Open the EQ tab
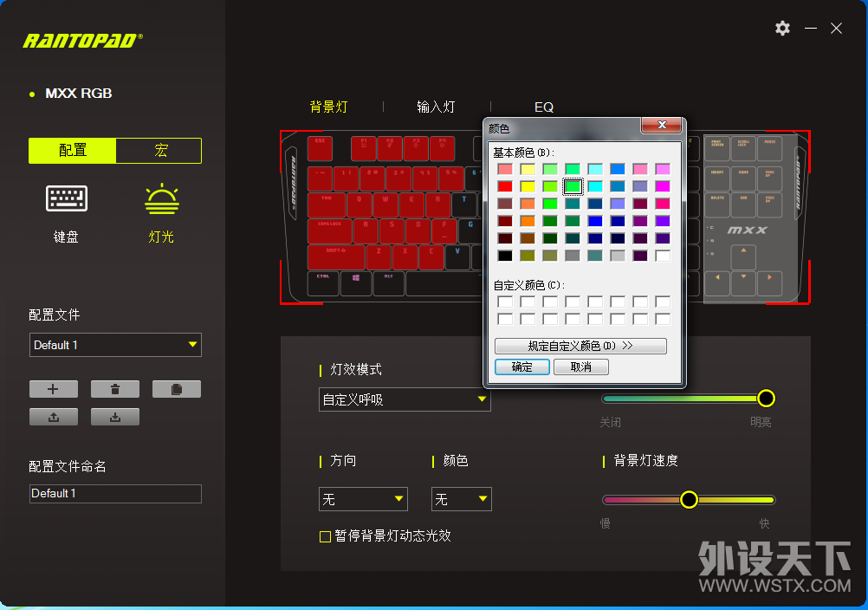 (543, 107)
